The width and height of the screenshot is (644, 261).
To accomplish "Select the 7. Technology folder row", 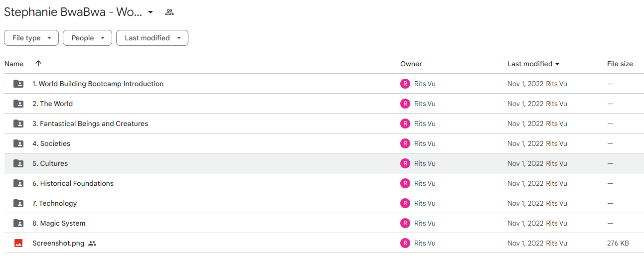I will 323,203.
